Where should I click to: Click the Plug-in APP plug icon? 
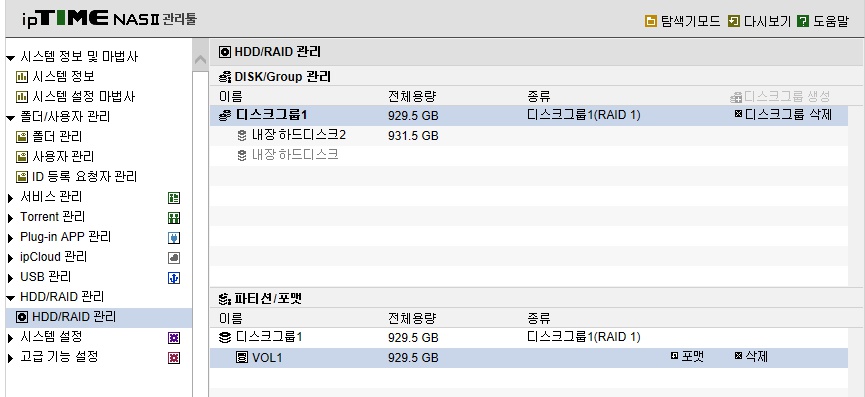[174, 238]
